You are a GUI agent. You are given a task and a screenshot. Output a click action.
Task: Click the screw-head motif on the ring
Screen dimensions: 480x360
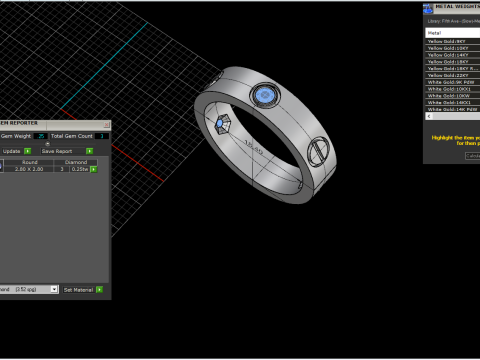click(318, 152)
